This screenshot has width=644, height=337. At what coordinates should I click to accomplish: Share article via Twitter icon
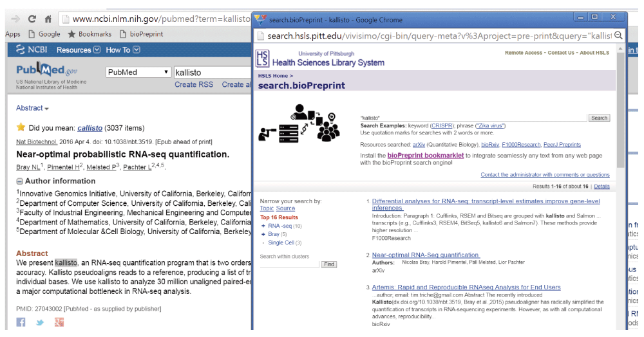pos(40,322)
